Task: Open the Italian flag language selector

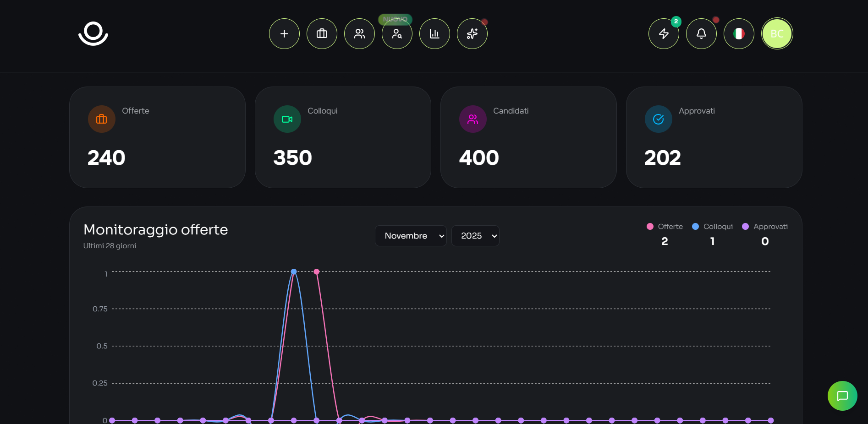Action: tap(738, 33)
